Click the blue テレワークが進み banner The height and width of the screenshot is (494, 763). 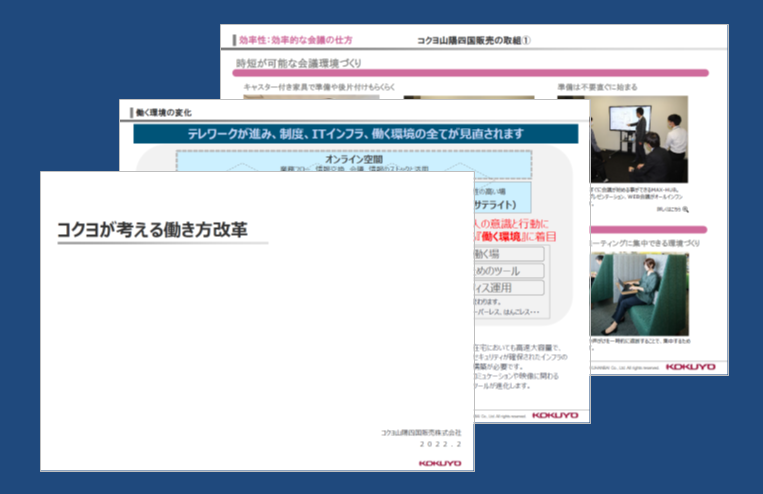tap(356, 134)
